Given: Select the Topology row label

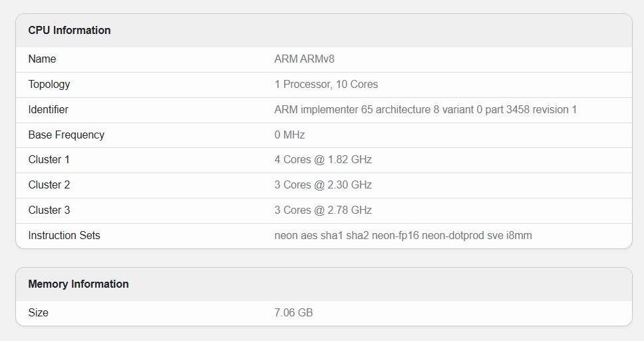Looking at the screenshot, I should (49, 85).
